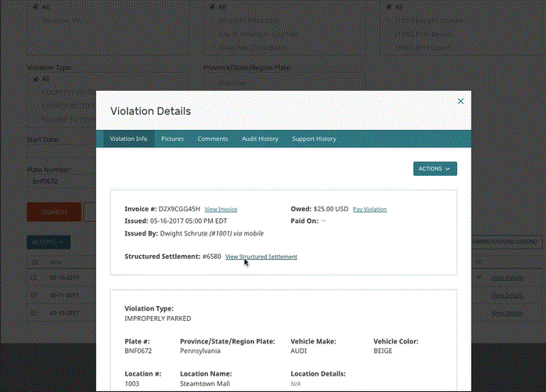Select the BEIGE vehicle color value
The height and width of the screenshot is (392, 546).
(383, 351)
